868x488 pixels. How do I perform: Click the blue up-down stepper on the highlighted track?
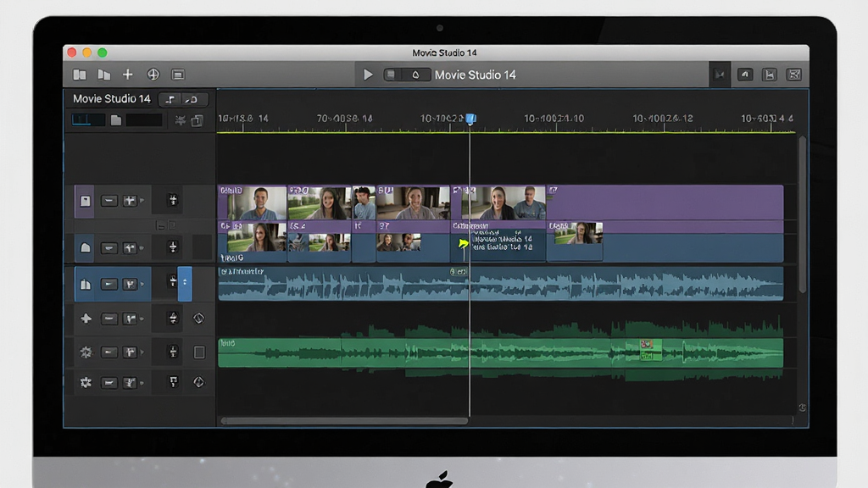coord(185,284)
